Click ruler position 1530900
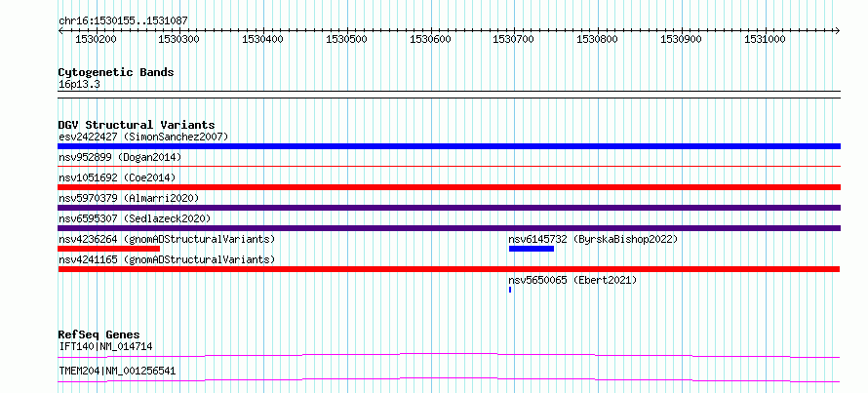The height and width of the screenshot is (393, 868). [682, 39]
